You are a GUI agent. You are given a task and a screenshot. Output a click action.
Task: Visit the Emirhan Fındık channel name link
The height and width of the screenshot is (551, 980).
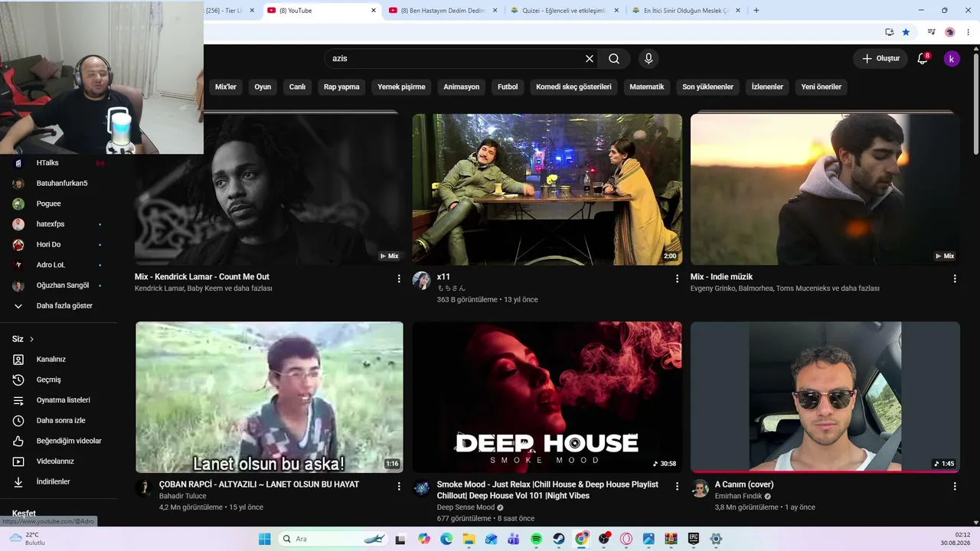(x=739, y=496)
